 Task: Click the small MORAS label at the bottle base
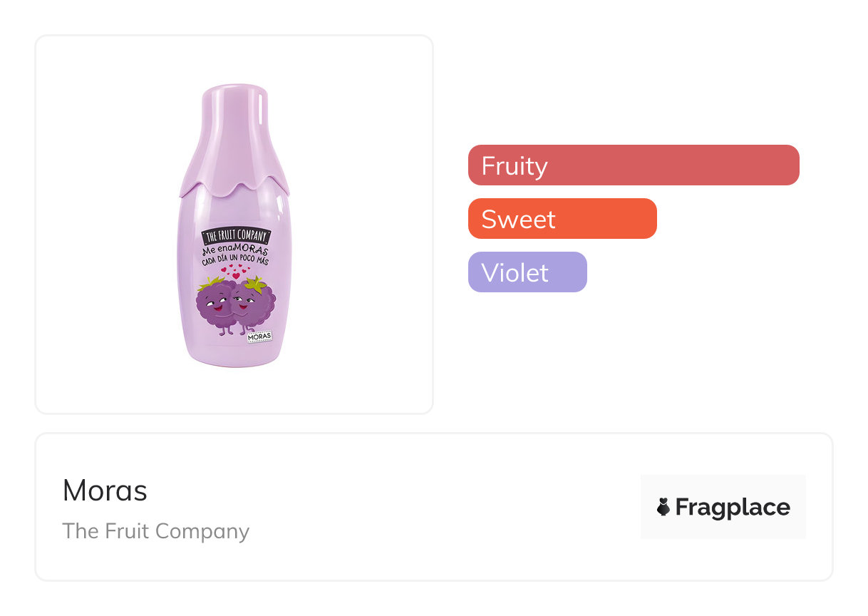(x=259, y=337)
